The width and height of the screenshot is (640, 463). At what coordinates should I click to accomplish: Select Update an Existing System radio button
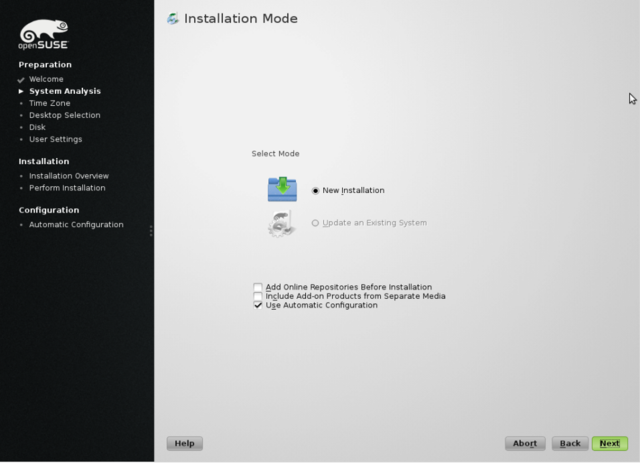[x=315, y=223]
